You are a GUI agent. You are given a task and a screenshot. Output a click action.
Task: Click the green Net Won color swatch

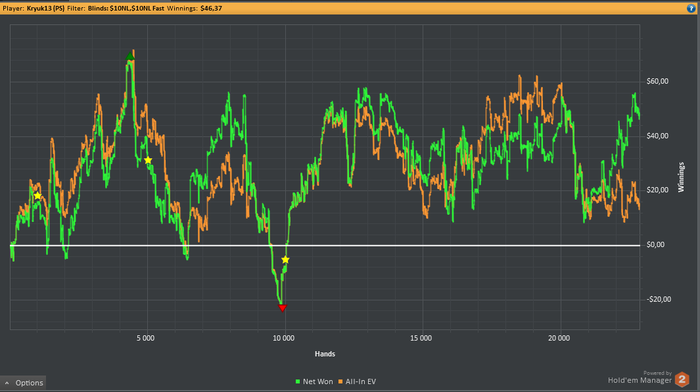298,382
